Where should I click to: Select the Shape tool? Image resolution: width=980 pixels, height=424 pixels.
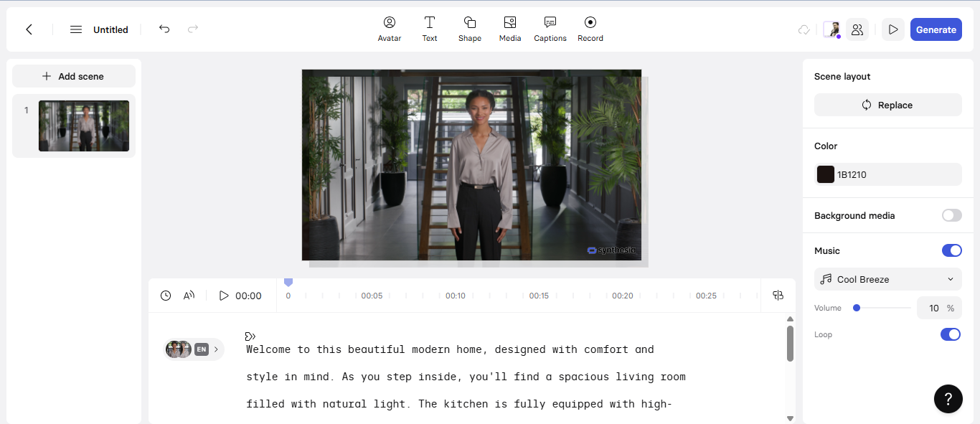[x=470, y=29]
